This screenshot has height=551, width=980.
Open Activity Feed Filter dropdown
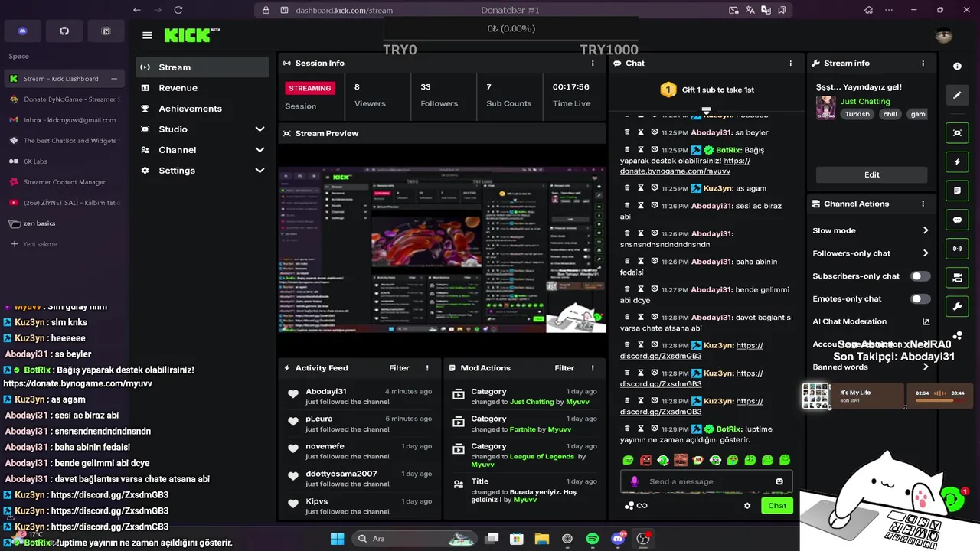point(399,368)
